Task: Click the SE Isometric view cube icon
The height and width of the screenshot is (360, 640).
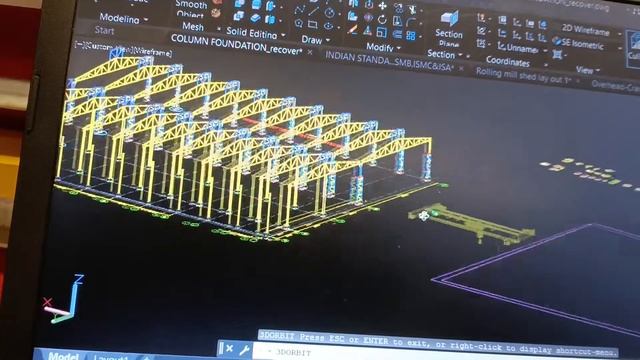Action: (557, 41)
